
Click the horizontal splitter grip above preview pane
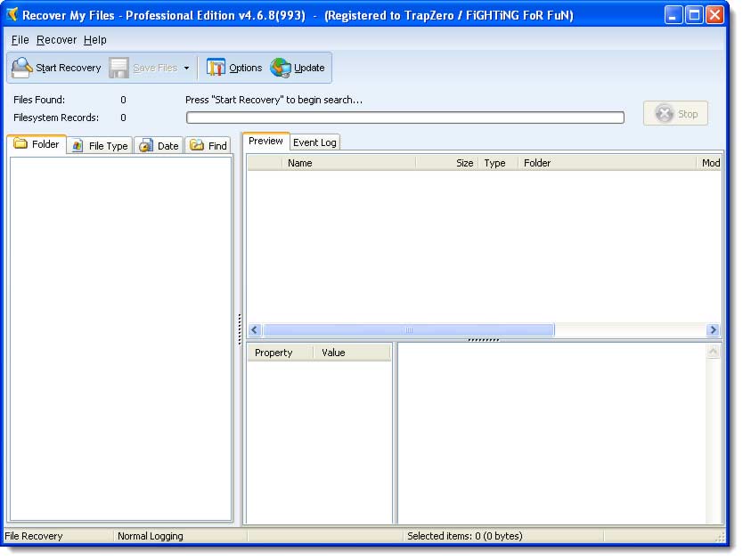[484, 339]
